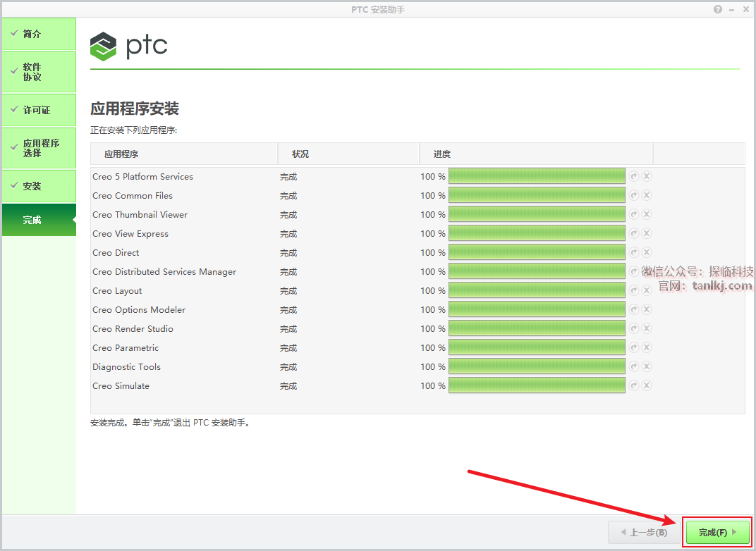Click 完成 status for Creo Parametric
756x551 pixels.
point(288,348)
